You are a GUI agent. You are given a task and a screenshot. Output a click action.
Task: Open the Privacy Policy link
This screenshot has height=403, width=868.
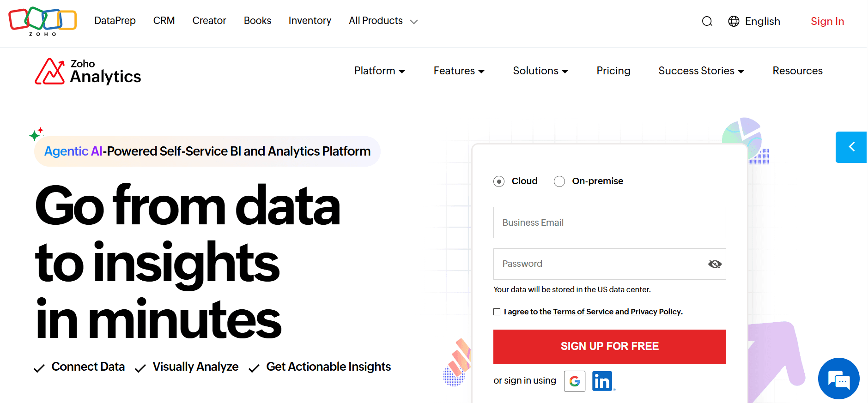(x=656, y=312)
